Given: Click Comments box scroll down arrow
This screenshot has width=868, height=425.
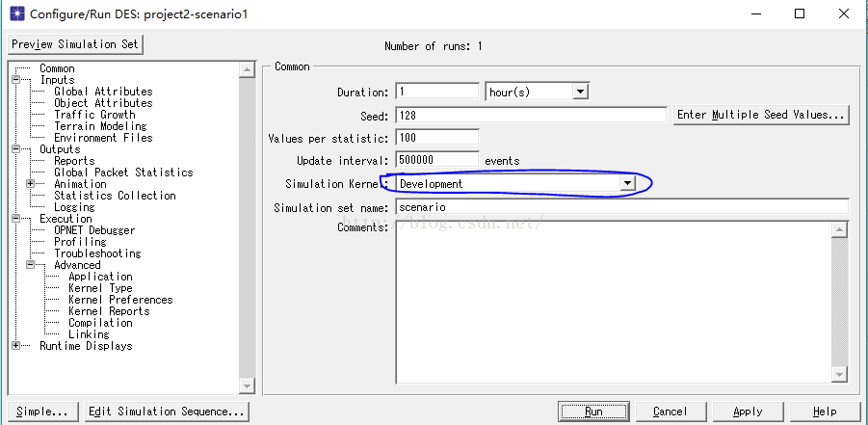Looking at the screenshot, I should [x=840, y=375].
